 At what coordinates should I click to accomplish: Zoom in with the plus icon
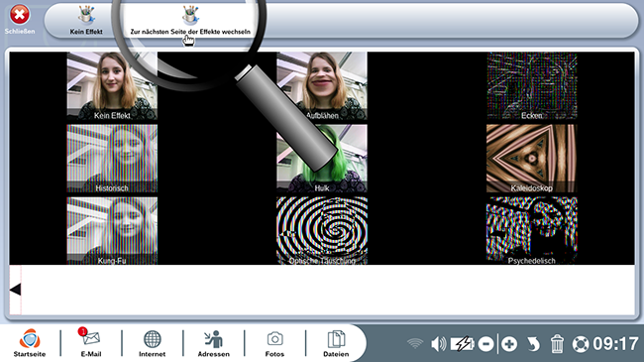pos(509,344)
